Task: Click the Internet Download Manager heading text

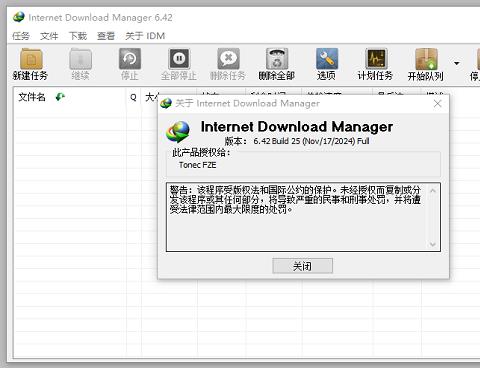Action: pyautogui.click(x=297, y=127)
